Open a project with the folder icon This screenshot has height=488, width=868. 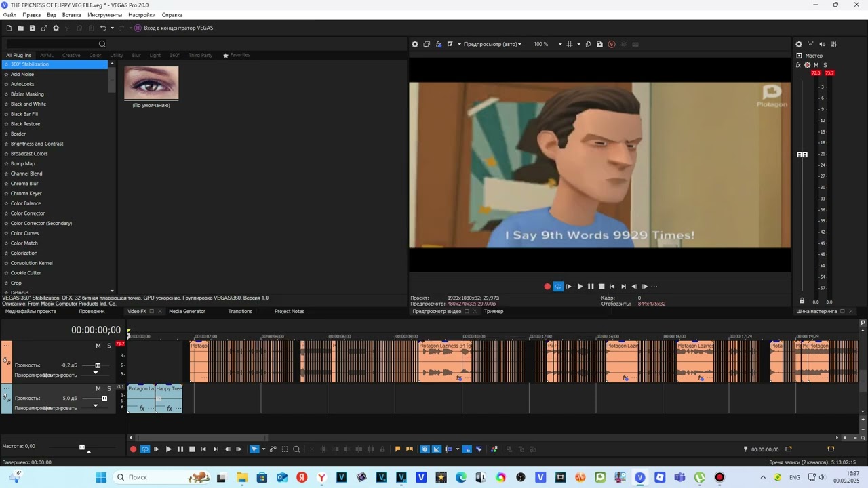coord(20,28)
